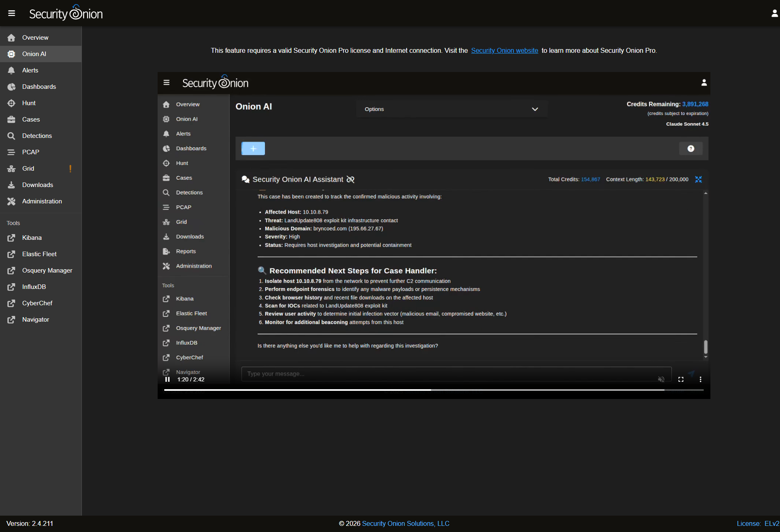
Task: Launch Osquery Manager from Tools section
Action: pos(41,271)
